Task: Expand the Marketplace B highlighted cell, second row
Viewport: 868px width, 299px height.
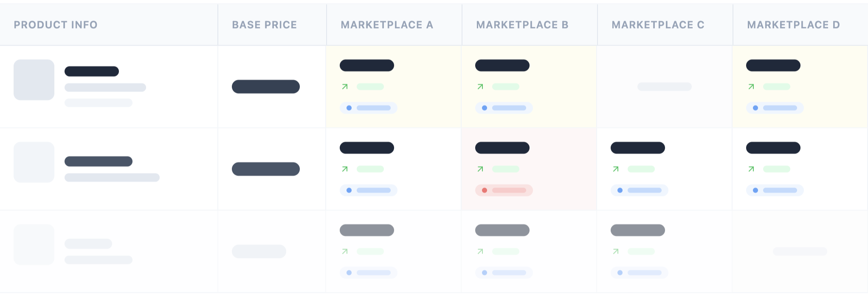Action: (x=529, y=169)
